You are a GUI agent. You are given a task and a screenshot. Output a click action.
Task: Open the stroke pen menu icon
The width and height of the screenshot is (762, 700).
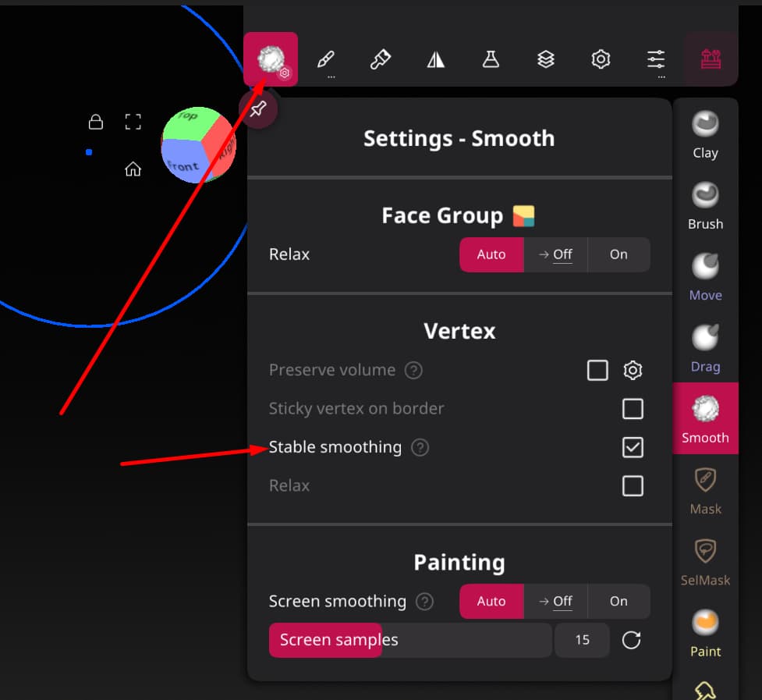coord(325,59)
